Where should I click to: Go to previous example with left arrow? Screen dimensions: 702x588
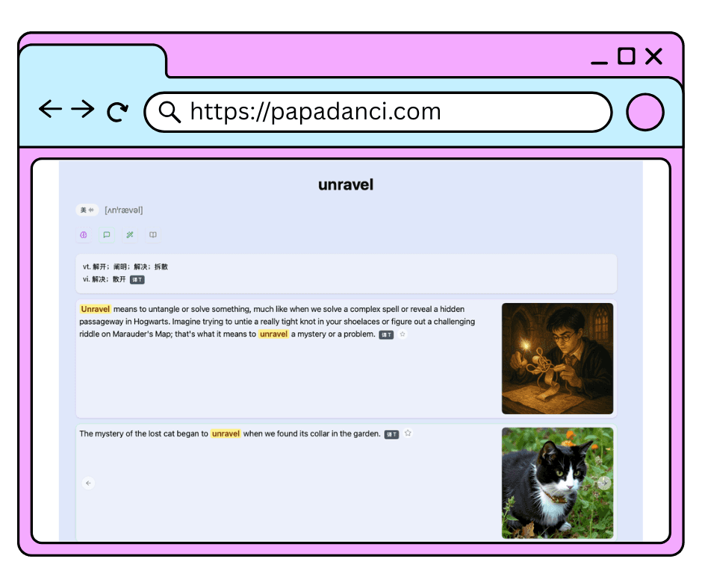[x=88, y=484]
